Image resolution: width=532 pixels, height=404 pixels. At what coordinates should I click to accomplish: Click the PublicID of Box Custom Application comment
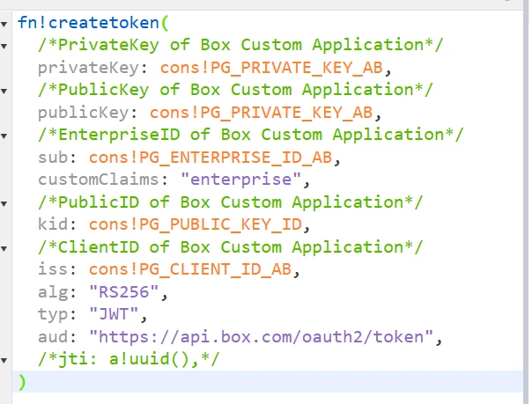point(231,202)
